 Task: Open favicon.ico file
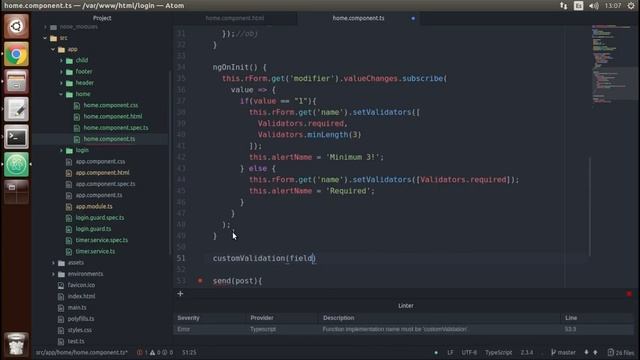pos(81,285)
